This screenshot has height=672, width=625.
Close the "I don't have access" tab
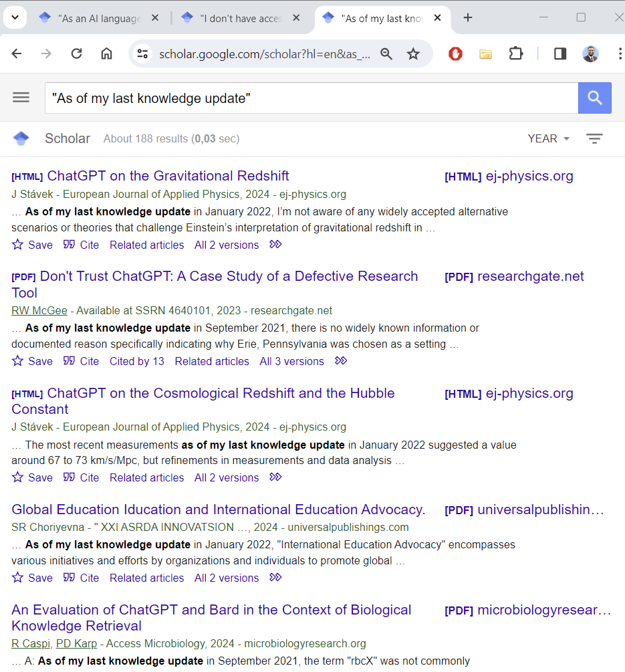(x=296, y=18)
